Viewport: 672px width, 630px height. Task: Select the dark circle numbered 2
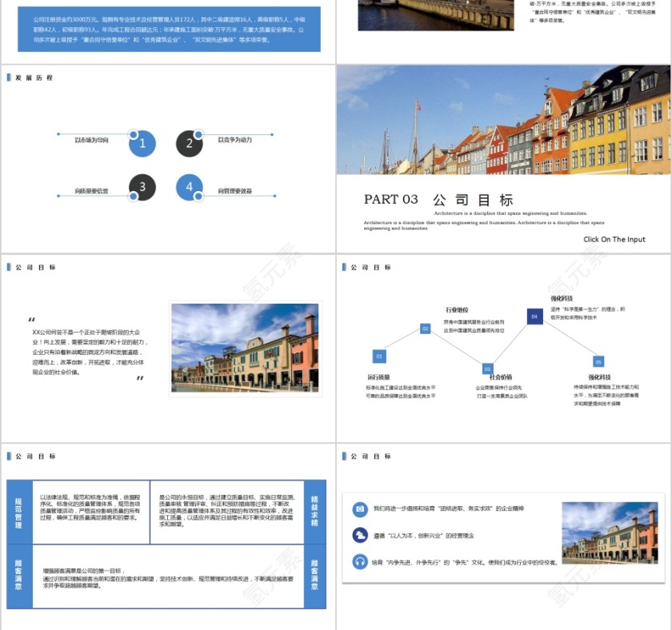click(190, 143)
